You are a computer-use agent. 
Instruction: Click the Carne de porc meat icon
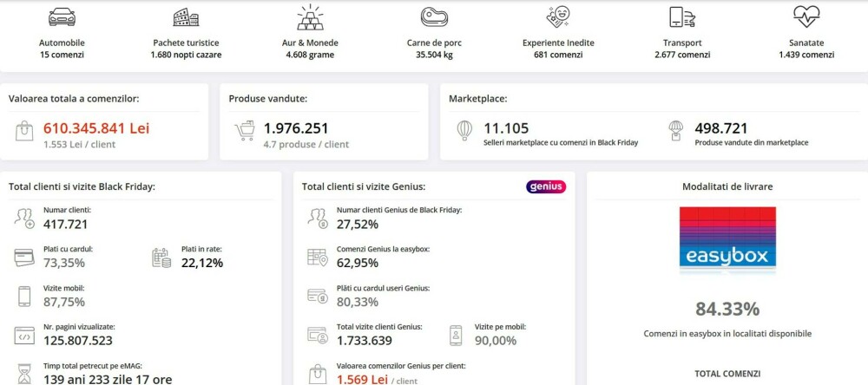(434, 17)
